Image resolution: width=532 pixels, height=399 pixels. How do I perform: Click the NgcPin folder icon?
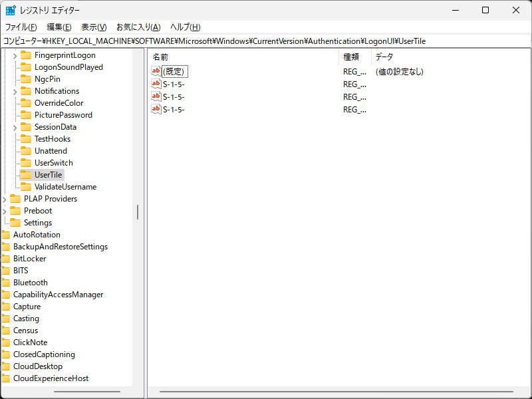pyautogui.click(x=26, y=79)
